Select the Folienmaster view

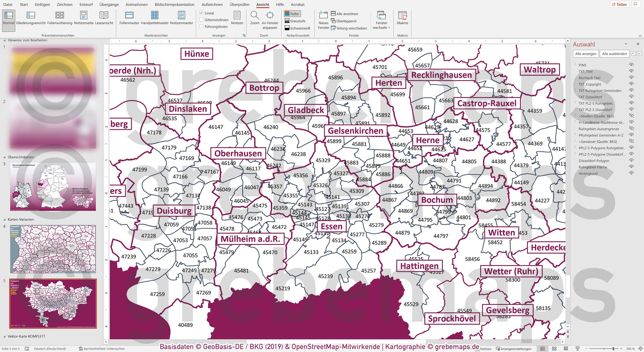tap(129, 18)
